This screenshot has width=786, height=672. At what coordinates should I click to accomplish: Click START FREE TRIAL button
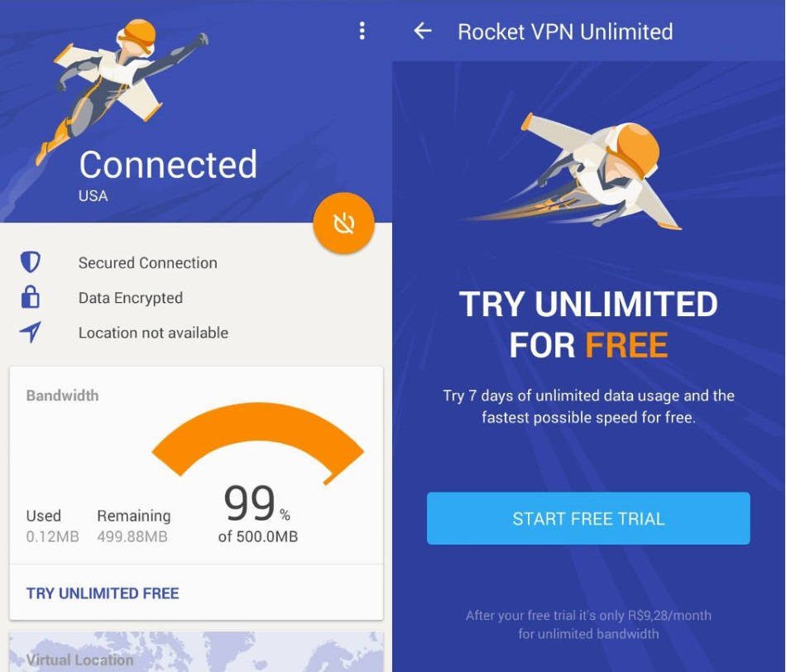pos(588,519)
